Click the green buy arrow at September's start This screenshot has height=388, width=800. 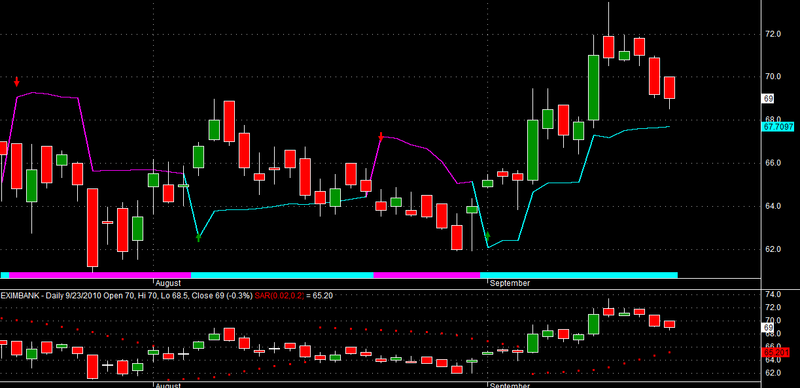click(x=487, y=236)
